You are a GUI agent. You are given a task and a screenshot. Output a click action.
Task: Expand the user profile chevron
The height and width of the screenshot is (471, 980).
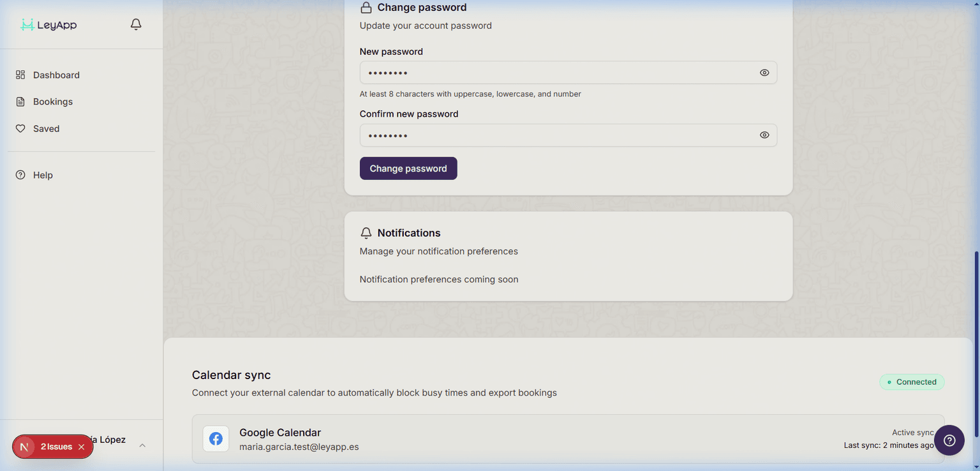(142, 445)
